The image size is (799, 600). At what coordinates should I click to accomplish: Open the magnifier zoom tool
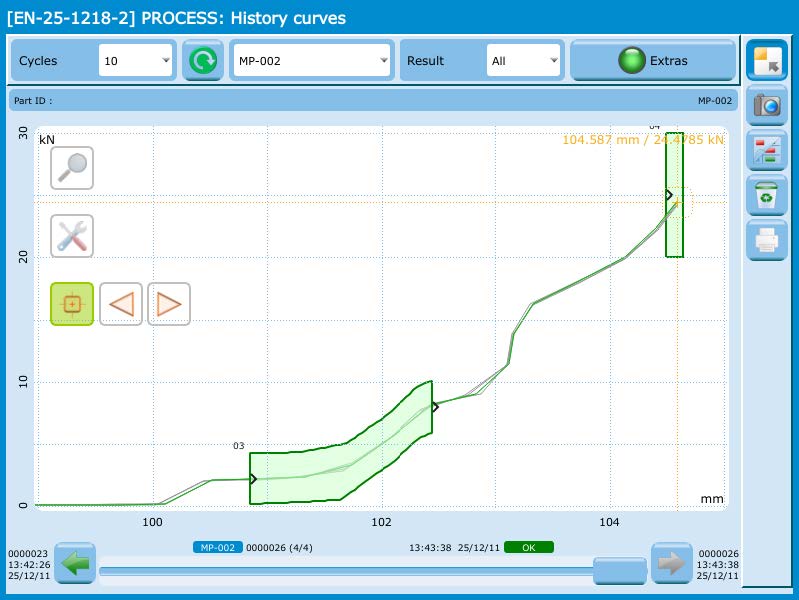click(72, 168)
